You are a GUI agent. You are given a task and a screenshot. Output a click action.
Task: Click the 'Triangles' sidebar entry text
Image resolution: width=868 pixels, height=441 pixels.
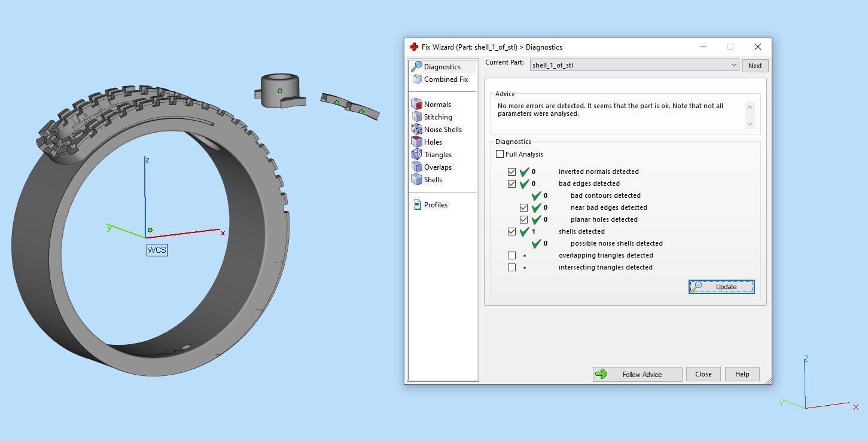438,155
